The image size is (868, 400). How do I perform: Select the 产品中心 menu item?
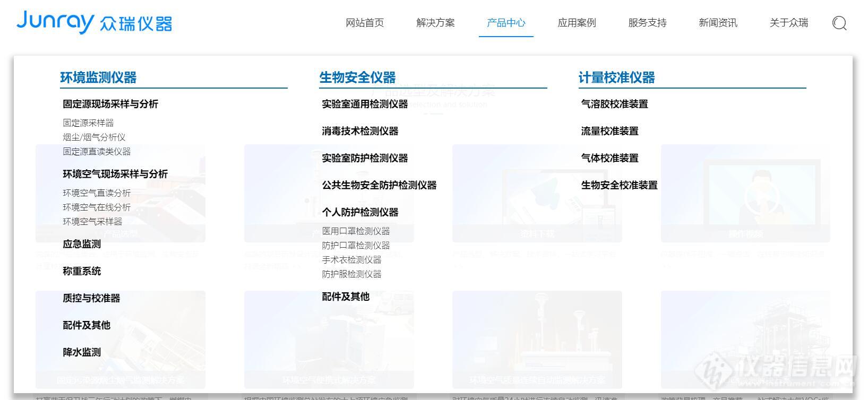click(506, 23)
